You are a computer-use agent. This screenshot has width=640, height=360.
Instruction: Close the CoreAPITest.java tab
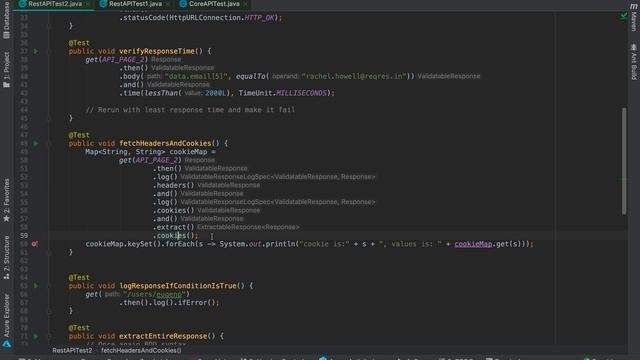(245, 4)
